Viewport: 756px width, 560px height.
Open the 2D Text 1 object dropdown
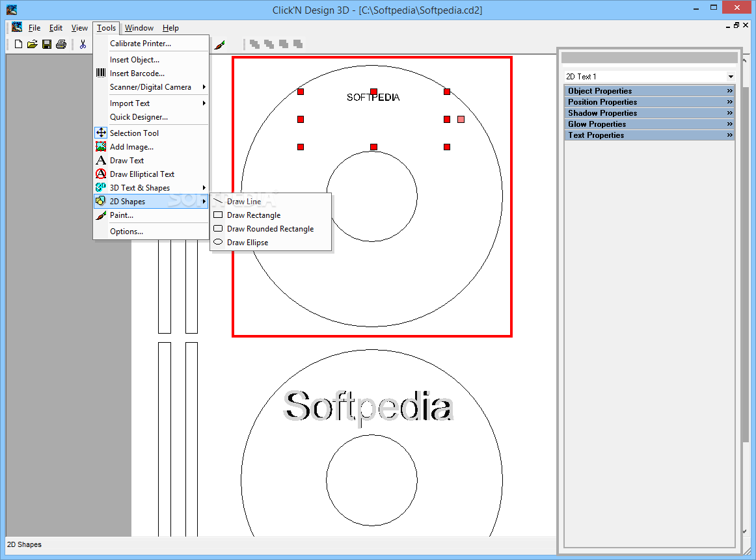pos(731,77)
